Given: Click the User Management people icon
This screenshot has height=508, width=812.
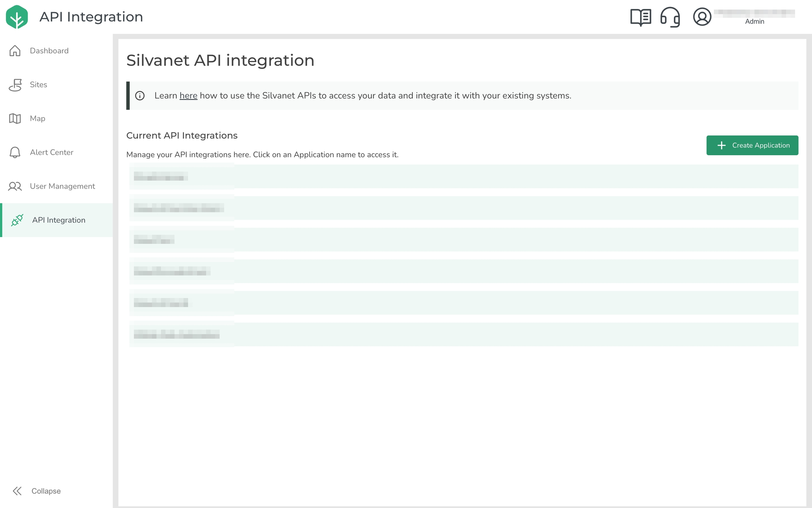Looking at the screenshot, I should tap(15, 186).
